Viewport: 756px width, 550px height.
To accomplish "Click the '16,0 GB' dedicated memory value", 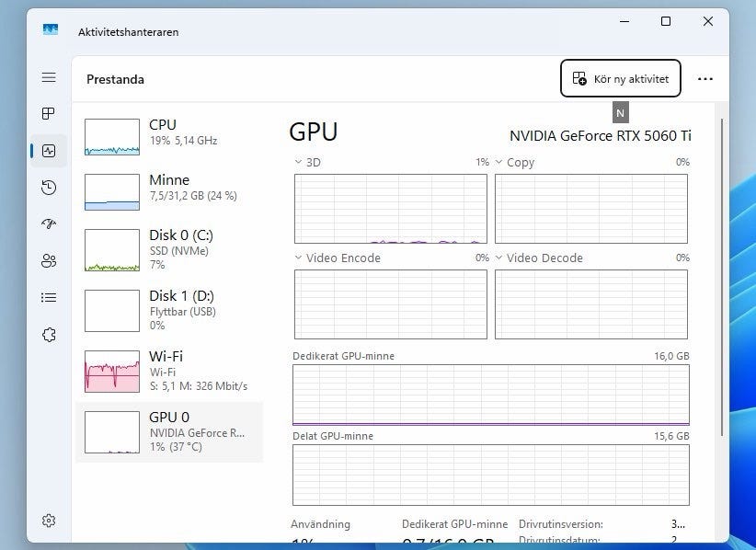I will click(x=671, y=356).
